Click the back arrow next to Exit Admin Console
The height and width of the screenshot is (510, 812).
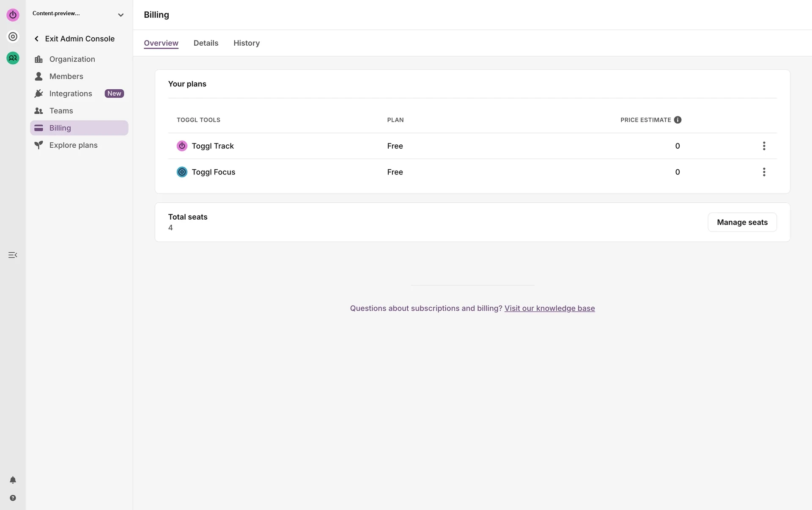pos(36,39)
